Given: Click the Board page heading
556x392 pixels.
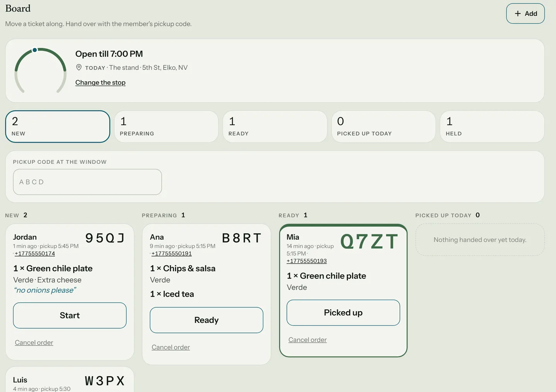Looking at the screenshot, I should [x=18, y=8].
